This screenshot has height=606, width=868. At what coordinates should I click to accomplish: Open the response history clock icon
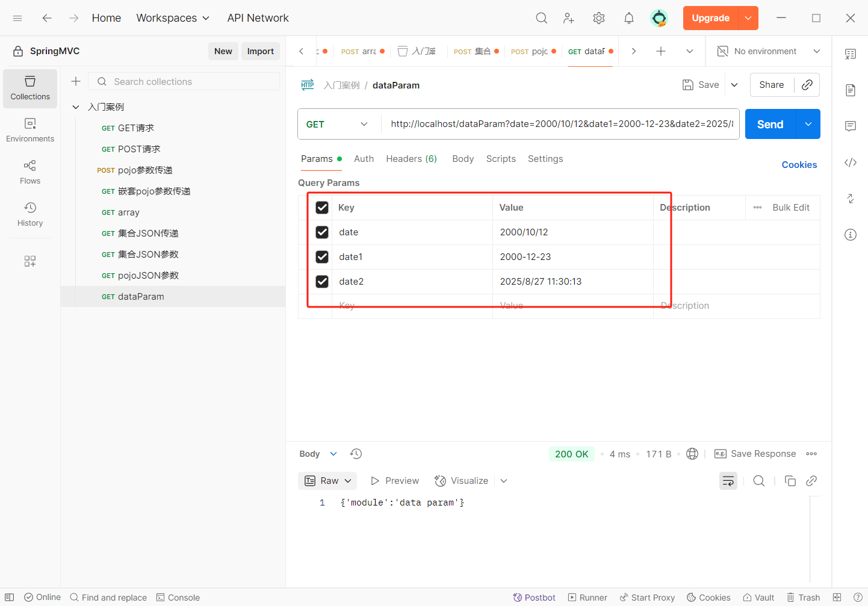pyautogui.click(x=356, y=454)
